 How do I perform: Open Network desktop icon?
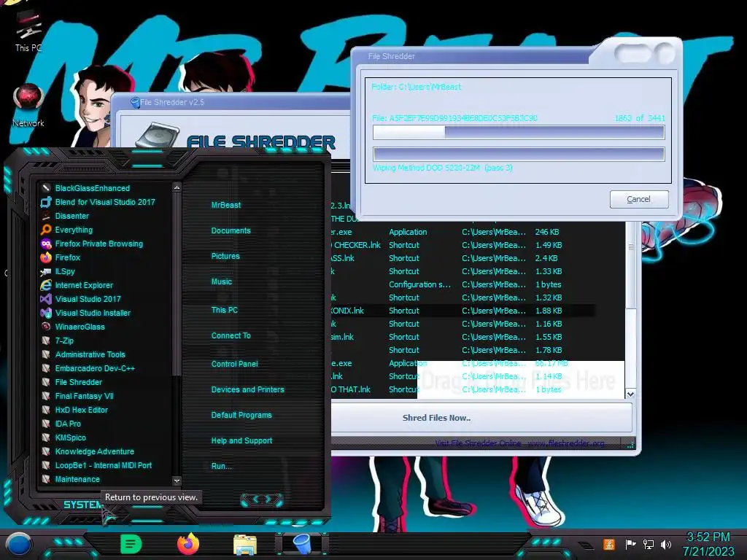[x=28, y=106]
